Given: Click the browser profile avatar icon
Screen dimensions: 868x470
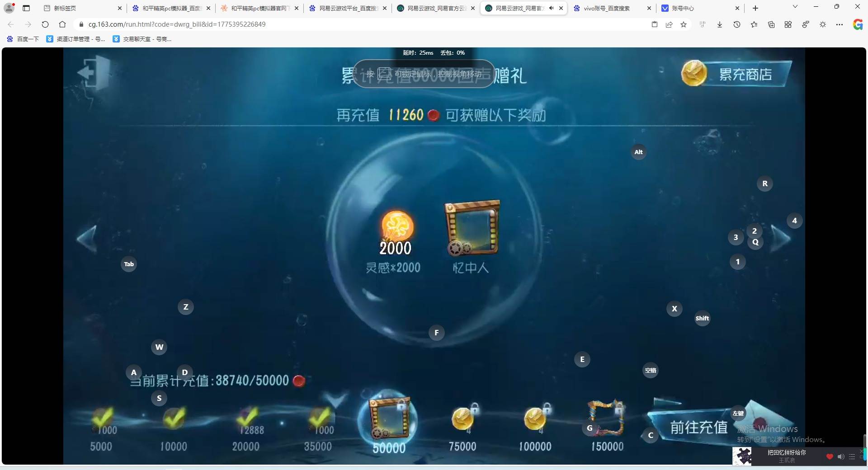Looking at the screenshot, I should [x=9, y=7].
